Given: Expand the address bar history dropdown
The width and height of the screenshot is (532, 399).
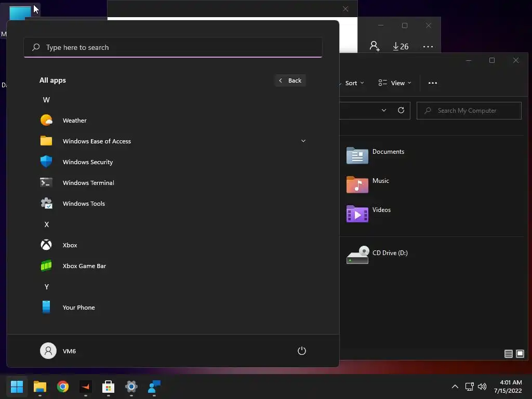Looking at the screenshot, I should tap(384, 110).
